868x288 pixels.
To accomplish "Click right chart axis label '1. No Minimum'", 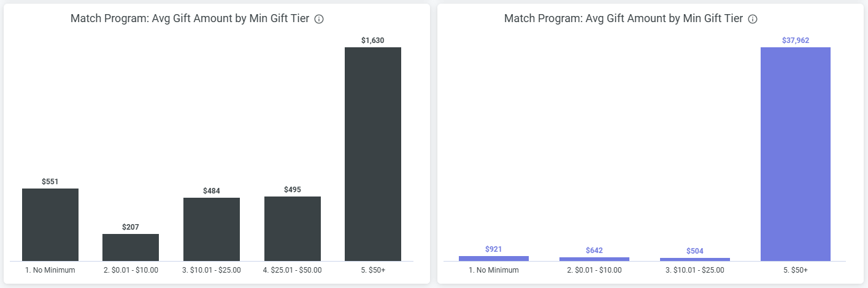I will click(x=494, y=270).
